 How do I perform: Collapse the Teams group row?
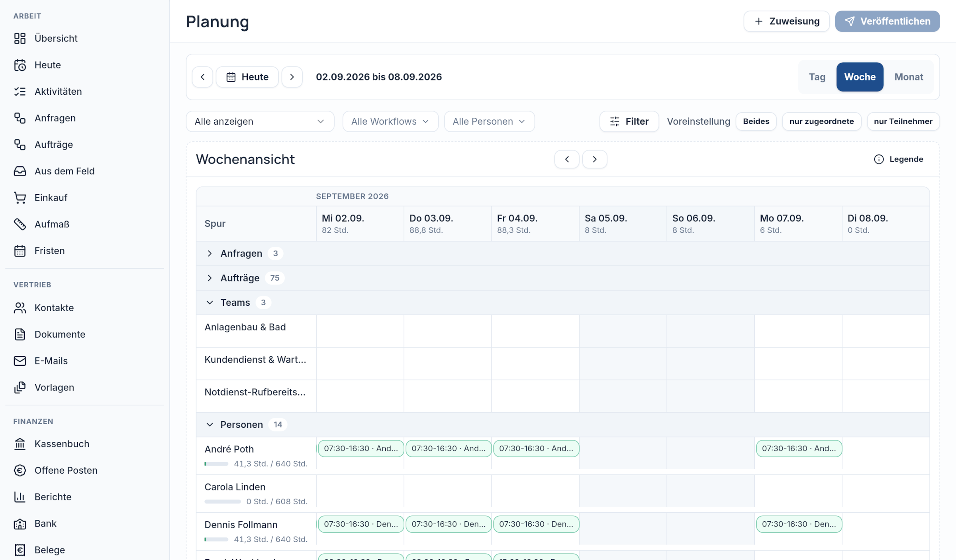(563, 302)
